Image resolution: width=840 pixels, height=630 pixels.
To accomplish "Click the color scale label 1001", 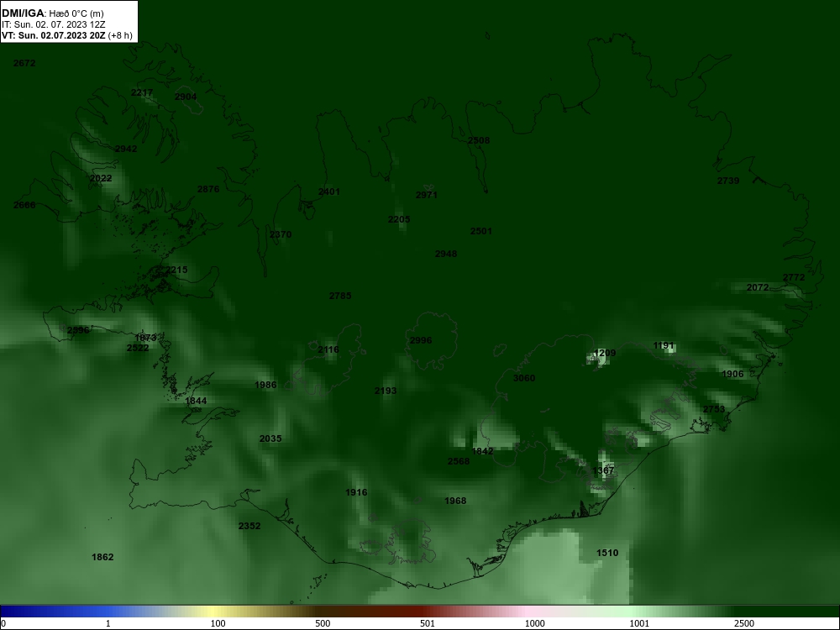I will 640,623.
